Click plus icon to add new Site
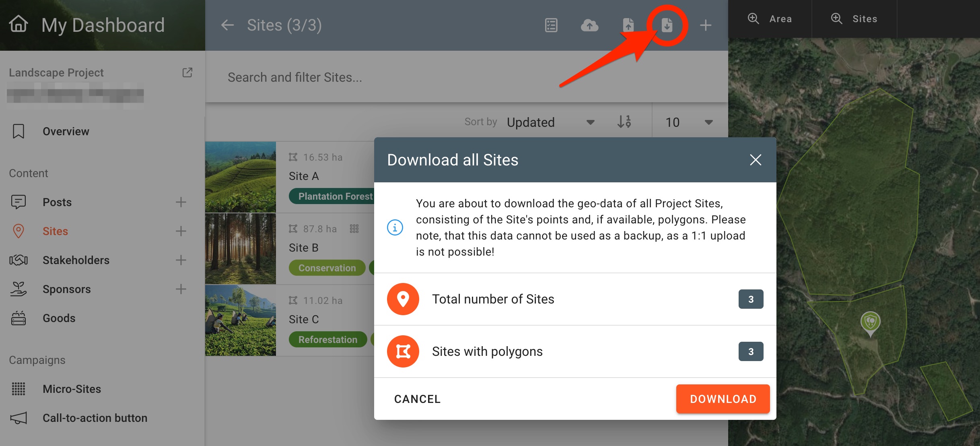 tap(706, 25)
